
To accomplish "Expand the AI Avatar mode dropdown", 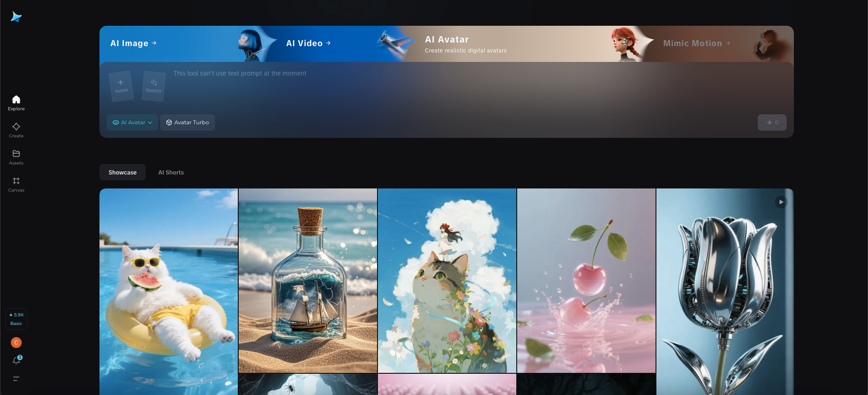I will (132, 122).
